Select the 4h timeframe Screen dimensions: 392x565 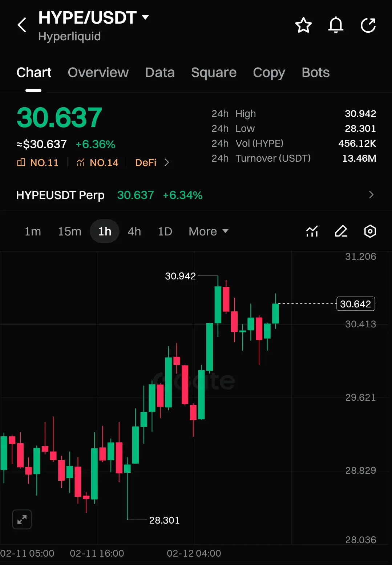(134, 231)
